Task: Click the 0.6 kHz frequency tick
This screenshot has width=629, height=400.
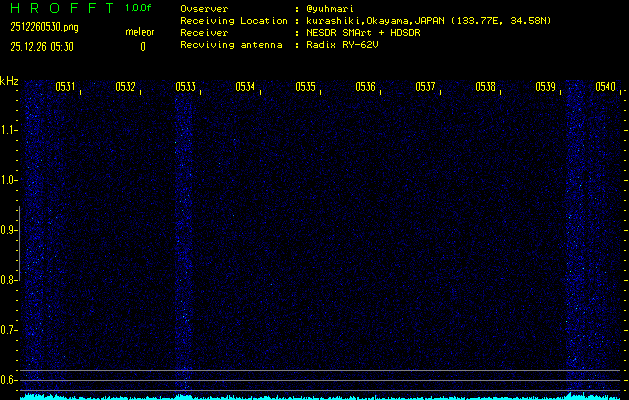Action: pyautogui.click(x=9, y=380)
